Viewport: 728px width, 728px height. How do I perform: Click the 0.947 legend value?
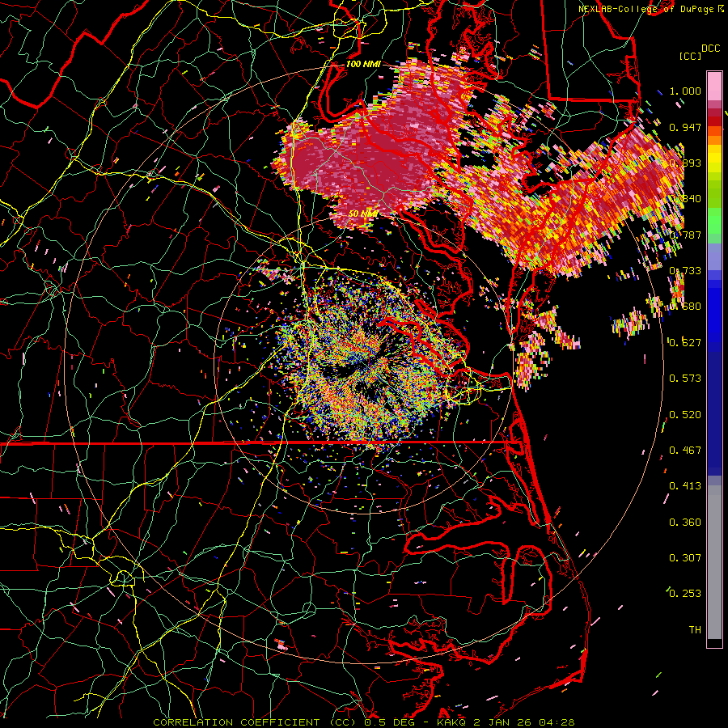click(685, 127)
